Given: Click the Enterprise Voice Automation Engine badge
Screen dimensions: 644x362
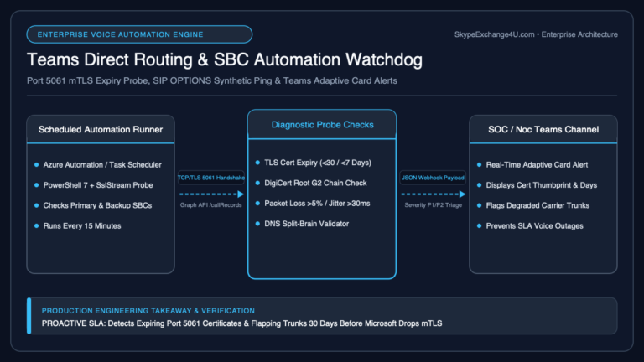Looking at the screenshot, I should 139,34.
